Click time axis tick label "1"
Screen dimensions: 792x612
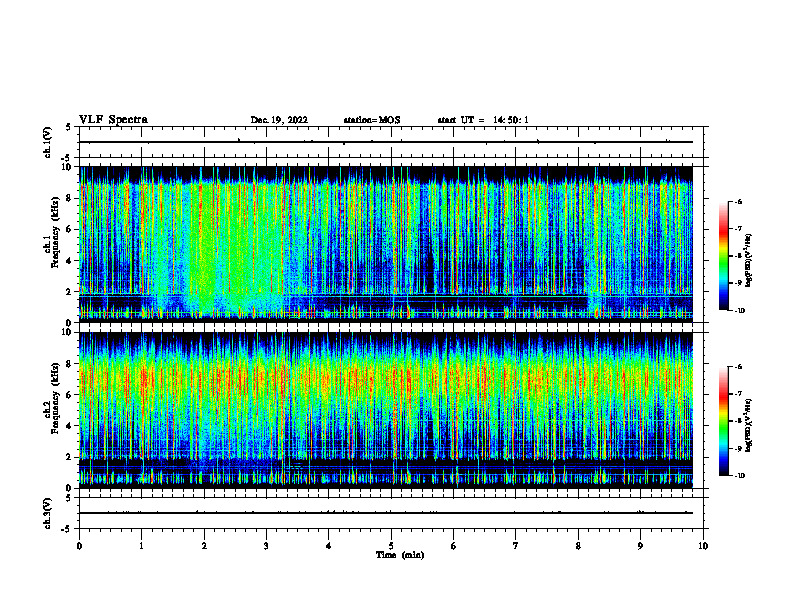click(x=141, y=546)
